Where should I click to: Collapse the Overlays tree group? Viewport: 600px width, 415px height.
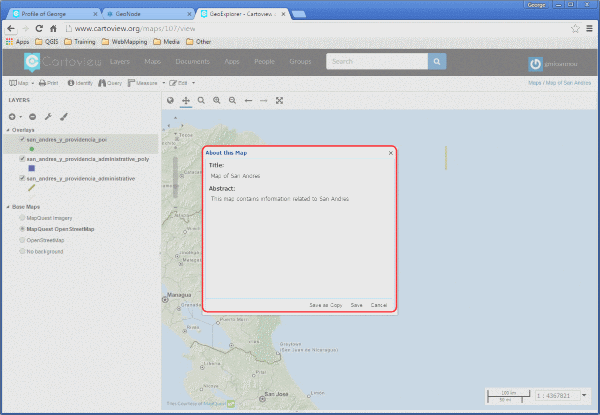[x=8, y=130]
